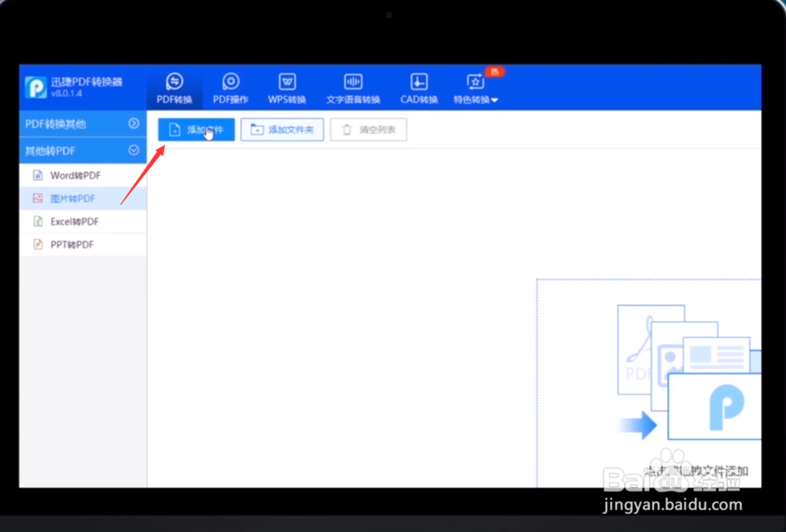The height and width of the screenshot is (532, 786).
Task: Choose PPT转PDF in the sidebar
Action: point(83,244)
